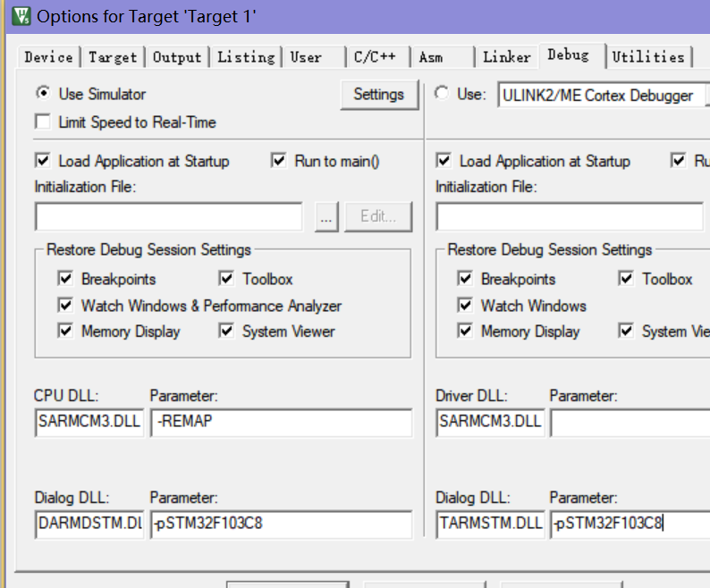The height and width of the screenshot is (588, 710).
Task: Click simulator Initialization File field
Action: click(x=169, y=216)
